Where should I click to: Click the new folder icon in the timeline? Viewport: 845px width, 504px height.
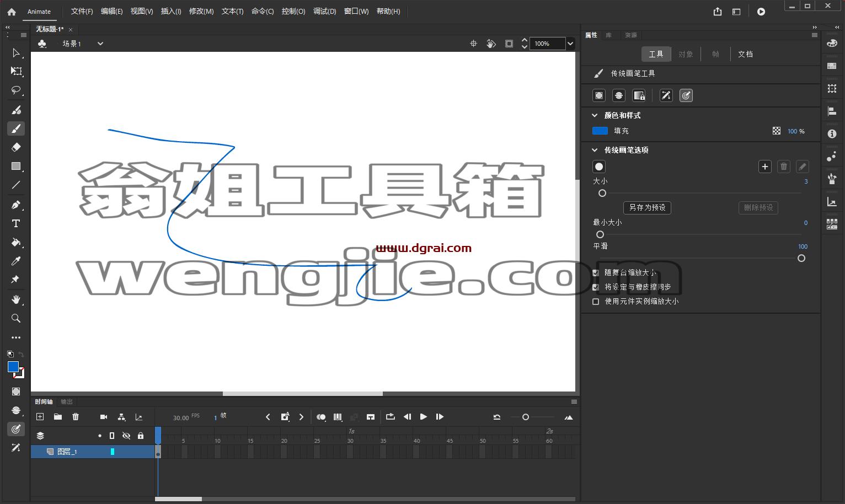click(57, 417)
